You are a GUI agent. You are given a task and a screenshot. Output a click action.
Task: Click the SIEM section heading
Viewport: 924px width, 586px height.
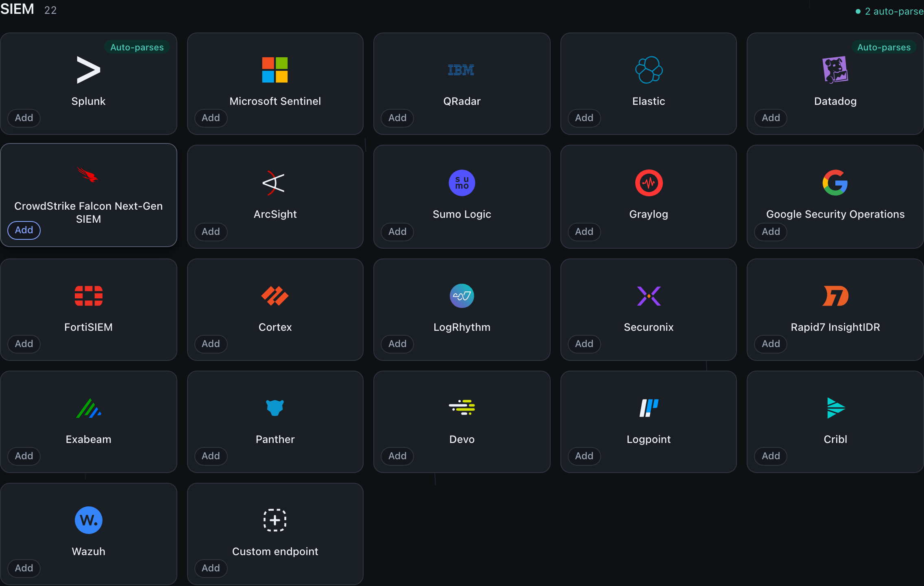[17, 9]
